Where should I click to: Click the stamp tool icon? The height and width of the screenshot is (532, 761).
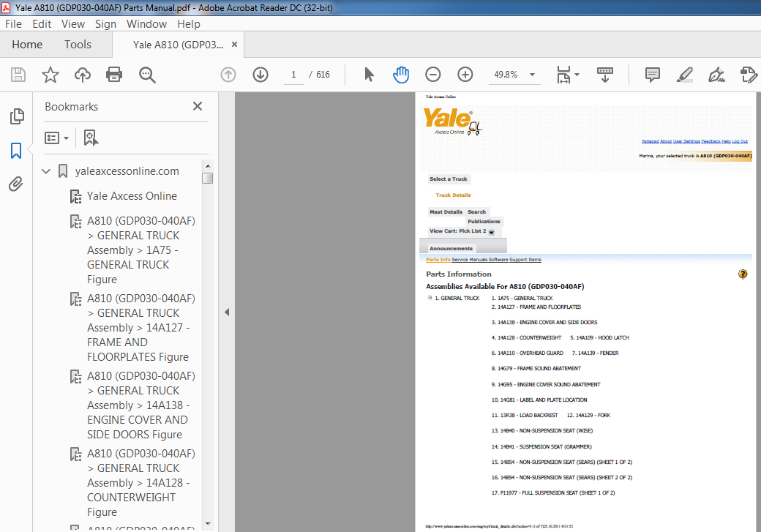click(749, 75)
